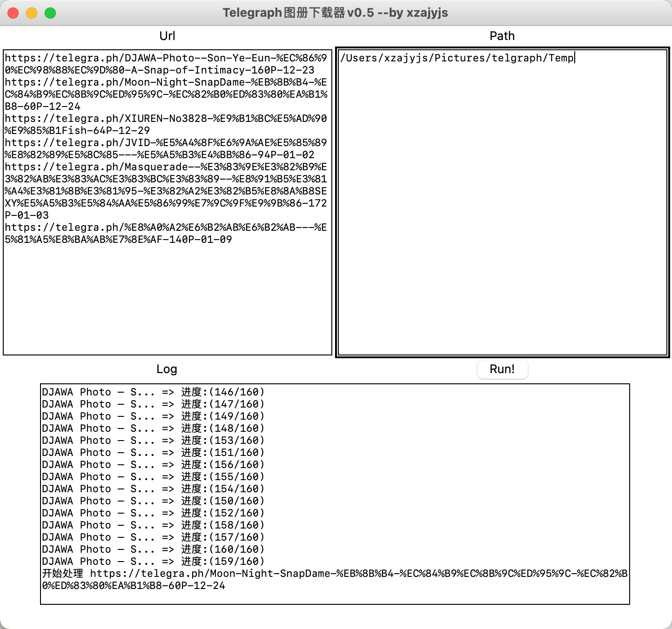Viewport: 672px width, 629px height.
Task: Click the Path label heading
Action: point(502,36)
